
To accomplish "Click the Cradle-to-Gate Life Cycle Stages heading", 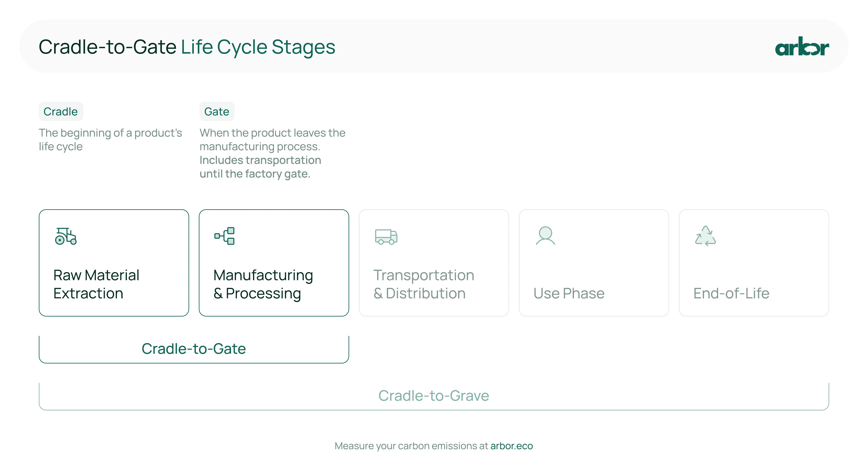I will (x=187, y=47).
